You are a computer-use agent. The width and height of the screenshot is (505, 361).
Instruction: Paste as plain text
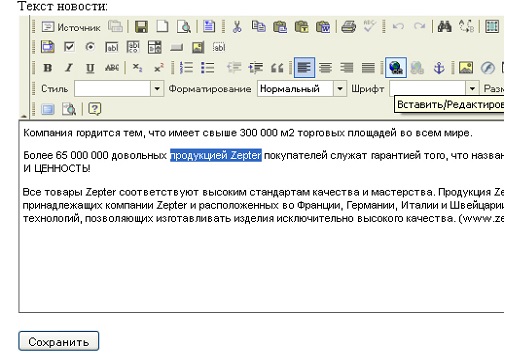point(301,27)
